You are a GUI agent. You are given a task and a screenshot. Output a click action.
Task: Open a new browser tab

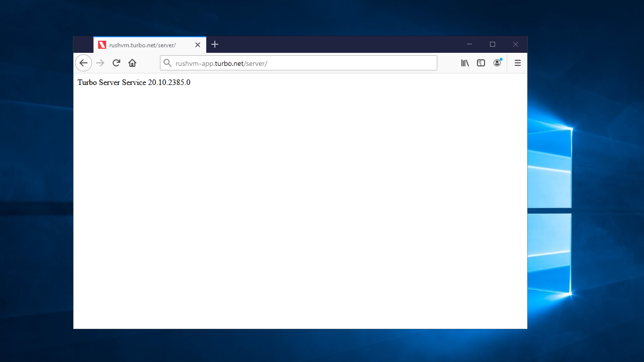(215, 45)
